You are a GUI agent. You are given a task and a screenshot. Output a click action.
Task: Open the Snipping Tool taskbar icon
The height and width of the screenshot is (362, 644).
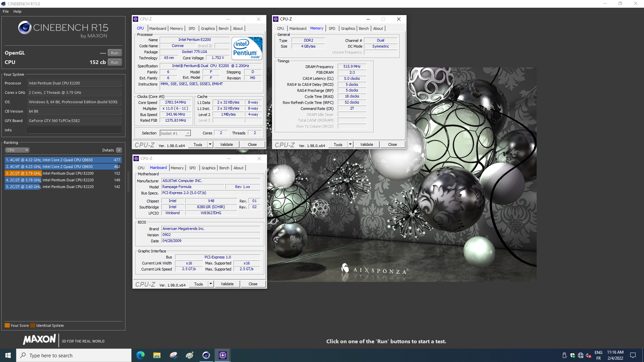173,355
